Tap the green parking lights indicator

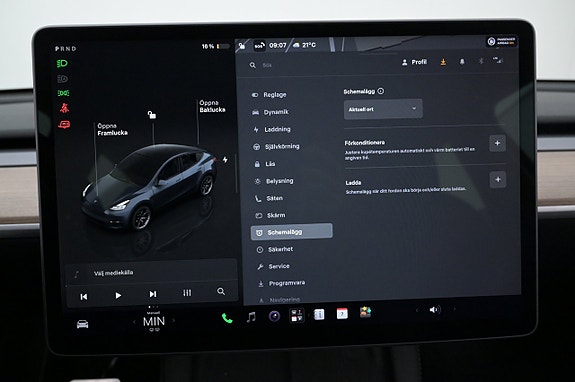point(63,93)
